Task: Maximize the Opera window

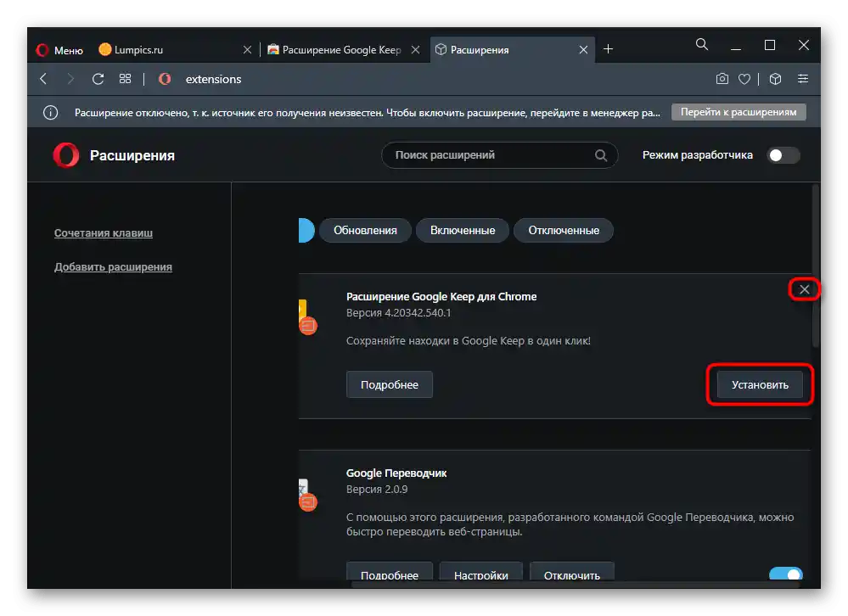Action: (770, 45)
